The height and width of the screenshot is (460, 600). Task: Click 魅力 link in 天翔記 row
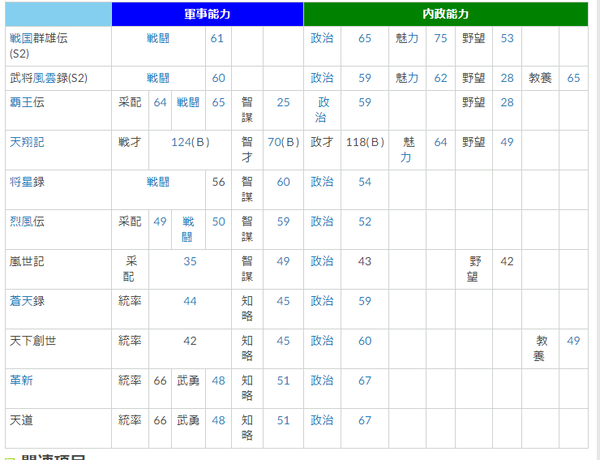[407, 150]
